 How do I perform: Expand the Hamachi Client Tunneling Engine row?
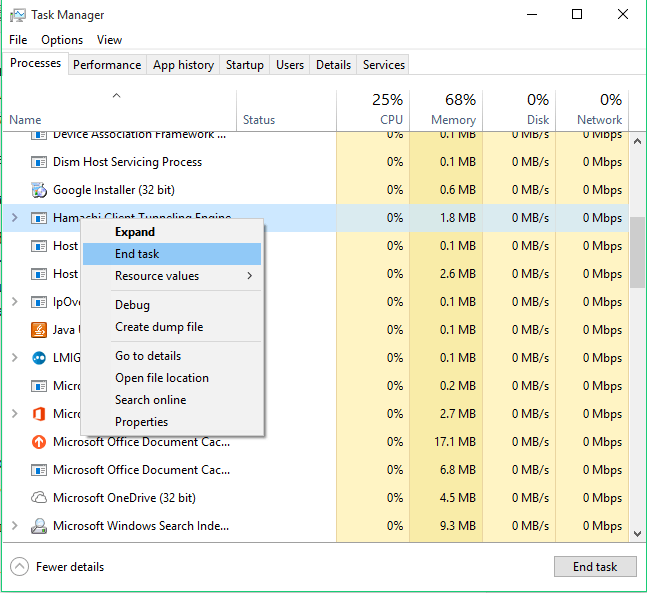[x=14, y=218]
